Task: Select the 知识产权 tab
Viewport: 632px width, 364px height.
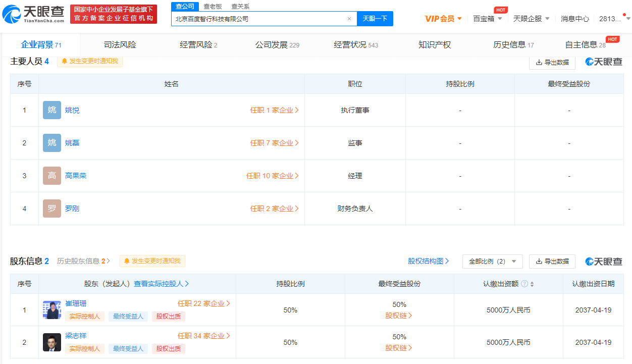Action: (x=435, y=45)
